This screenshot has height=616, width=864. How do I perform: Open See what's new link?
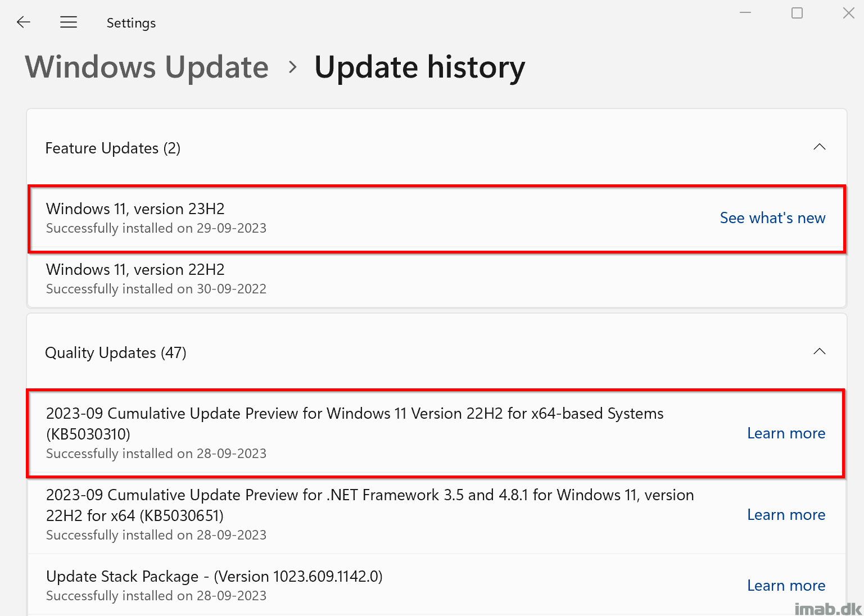coord(772,218)
